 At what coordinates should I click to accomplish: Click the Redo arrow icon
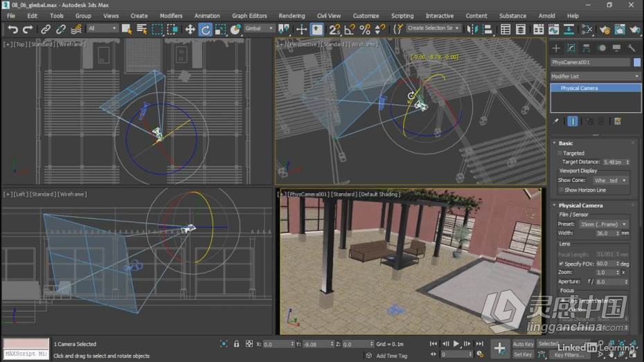click(28, 29)
